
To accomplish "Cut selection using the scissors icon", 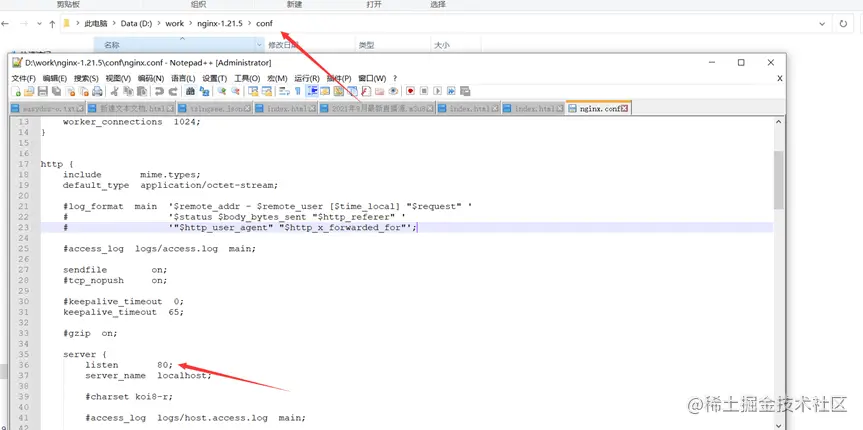I will (114, 91).
